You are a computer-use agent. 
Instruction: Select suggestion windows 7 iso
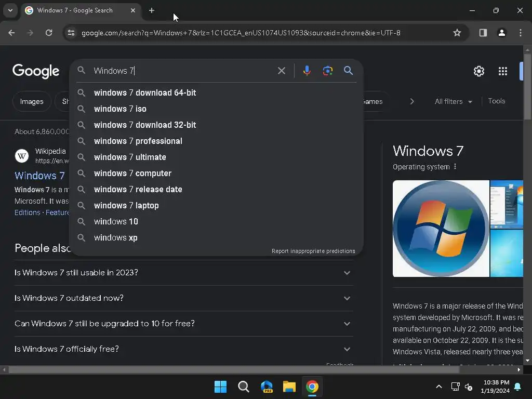click(x=216, y=109)
